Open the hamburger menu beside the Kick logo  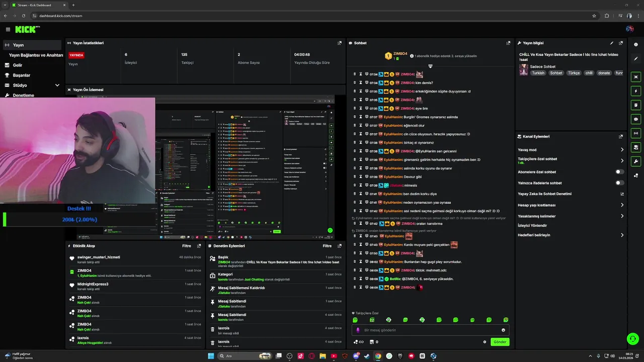8,30
